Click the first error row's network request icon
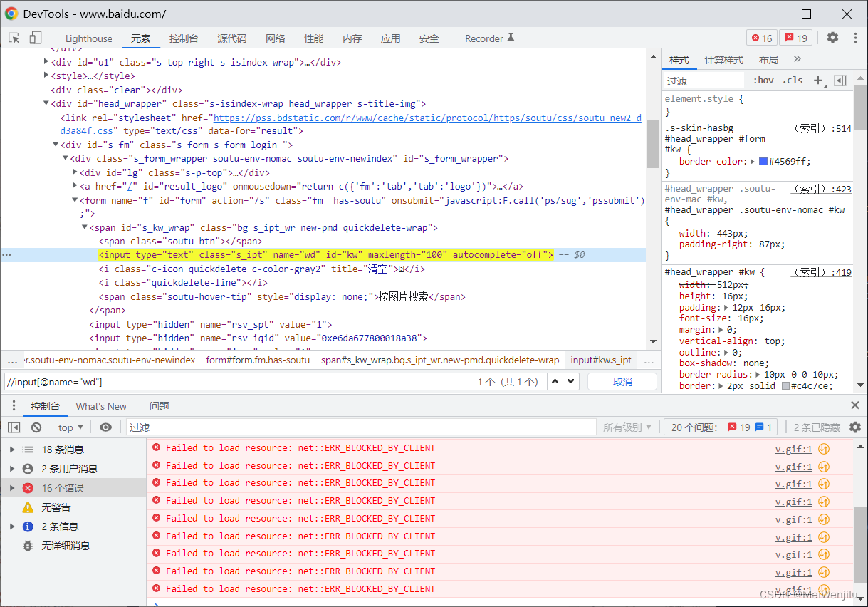 824,449
